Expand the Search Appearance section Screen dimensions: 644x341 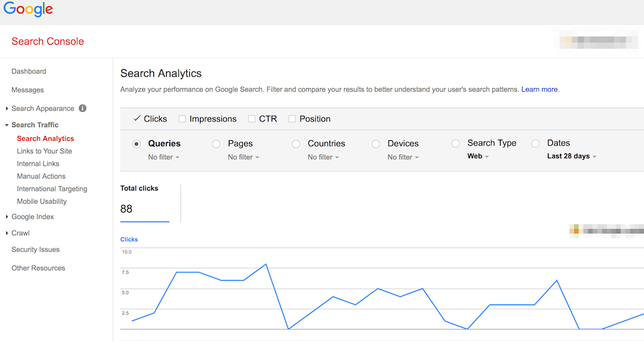click(7, 108)
